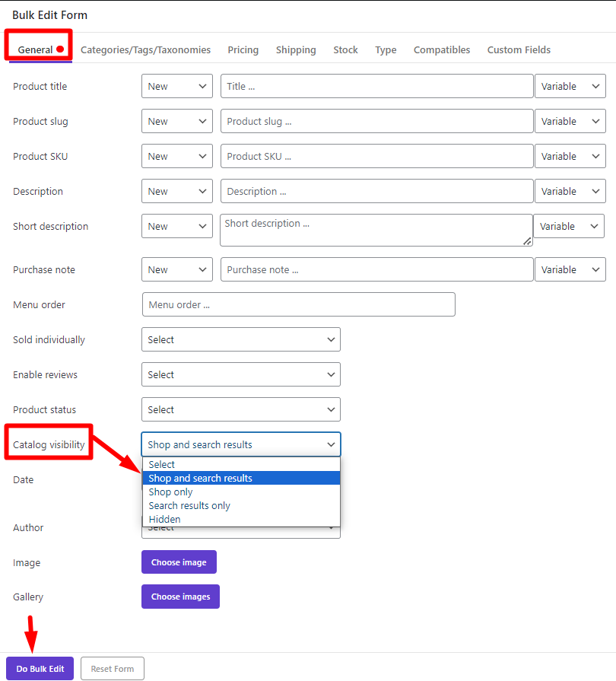Image resolution: width=616 pixels, height=681 pixels.
Task: Click the Choose image button
Action: tap(179, 562)
